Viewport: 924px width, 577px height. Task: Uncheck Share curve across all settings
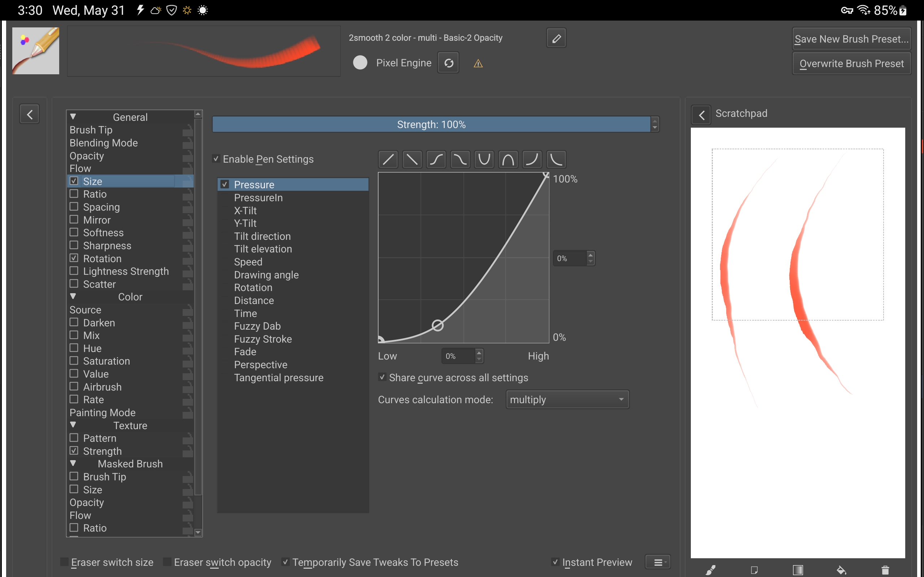click(382, 377)
